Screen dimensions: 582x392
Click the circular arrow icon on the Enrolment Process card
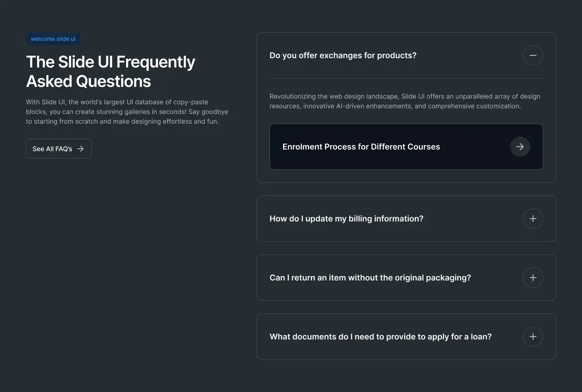(x=520, y=147)
